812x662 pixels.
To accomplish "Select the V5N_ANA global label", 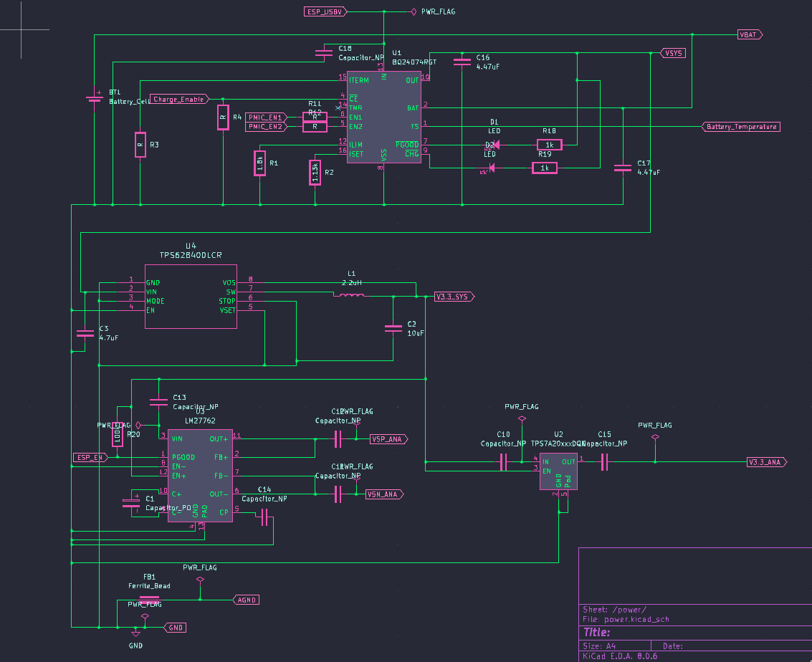I will (x=384, y=494).
